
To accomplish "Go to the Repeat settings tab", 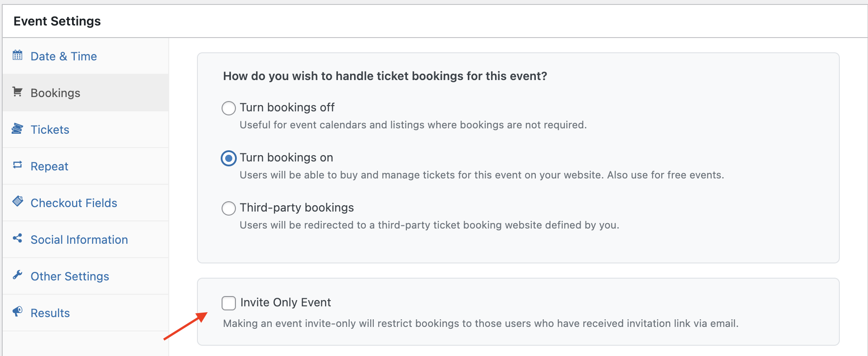I will pyautogui.click(x=49, y=166).
